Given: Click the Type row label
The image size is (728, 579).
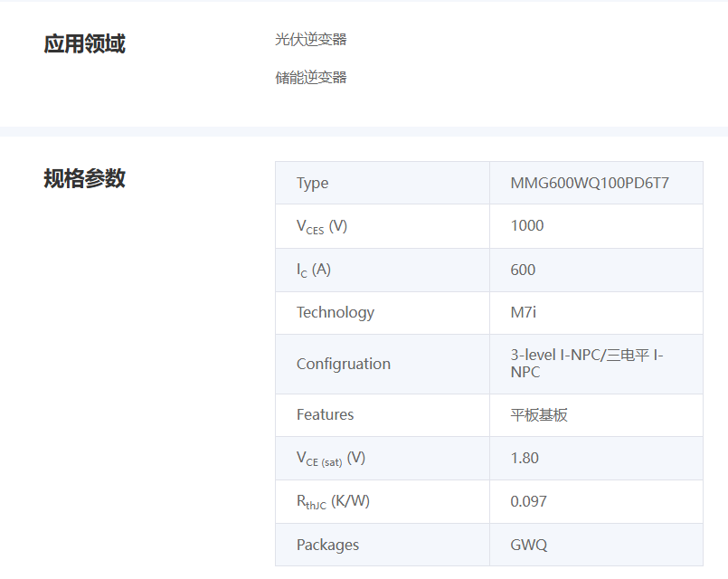Looking at the screenshot, I should click(x=312, y=184).
